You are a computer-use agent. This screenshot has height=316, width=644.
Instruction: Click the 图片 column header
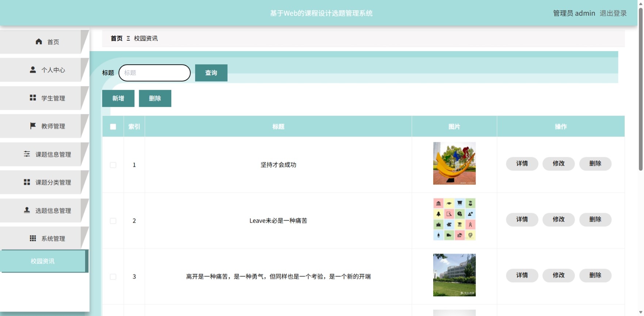click(454, 127)
